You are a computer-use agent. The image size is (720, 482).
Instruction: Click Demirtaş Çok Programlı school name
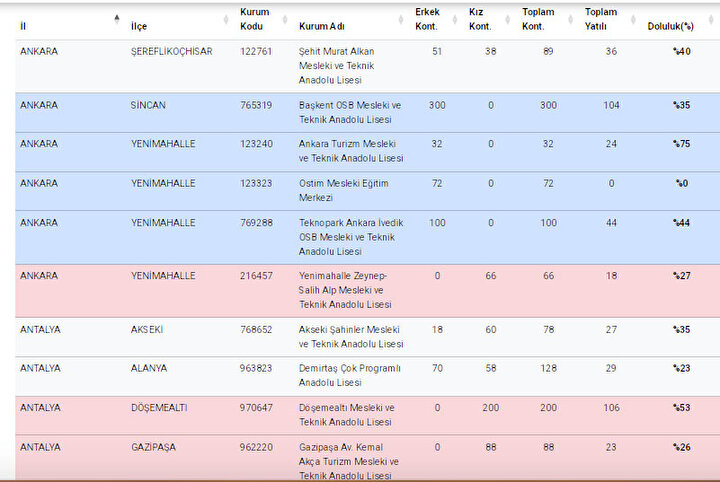tap(350, 375)
